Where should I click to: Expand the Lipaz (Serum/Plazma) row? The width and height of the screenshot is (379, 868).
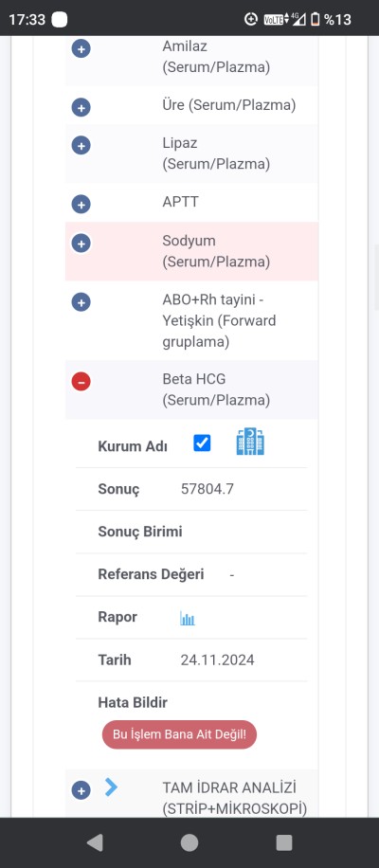pos(81,146)
